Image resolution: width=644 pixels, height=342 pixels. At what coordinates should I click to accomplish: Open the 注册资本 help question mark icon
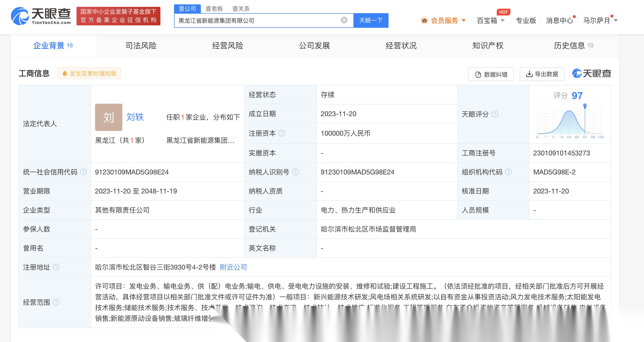click(282, 133)
